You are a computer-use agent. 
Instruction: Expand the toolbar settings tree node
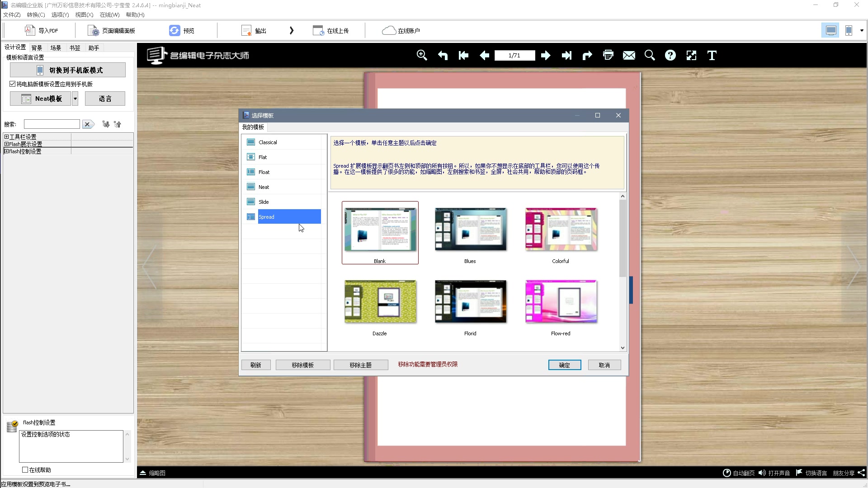pos(6,136)
